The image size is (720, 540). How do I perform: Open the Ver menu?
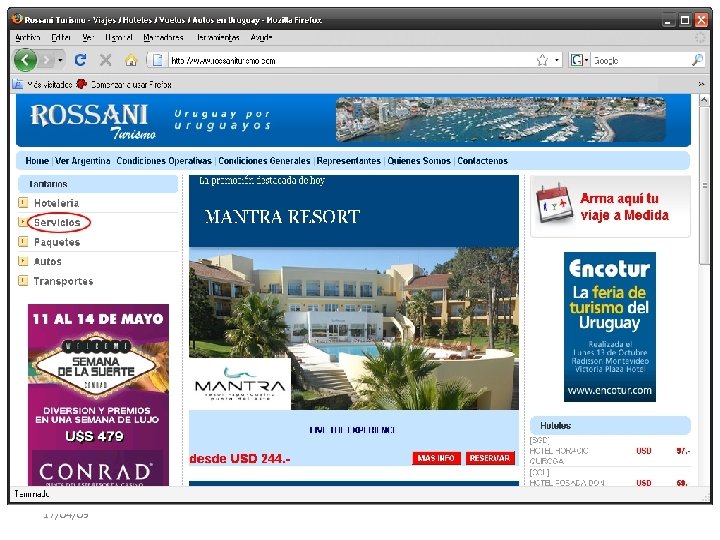(x=88, y=37)
